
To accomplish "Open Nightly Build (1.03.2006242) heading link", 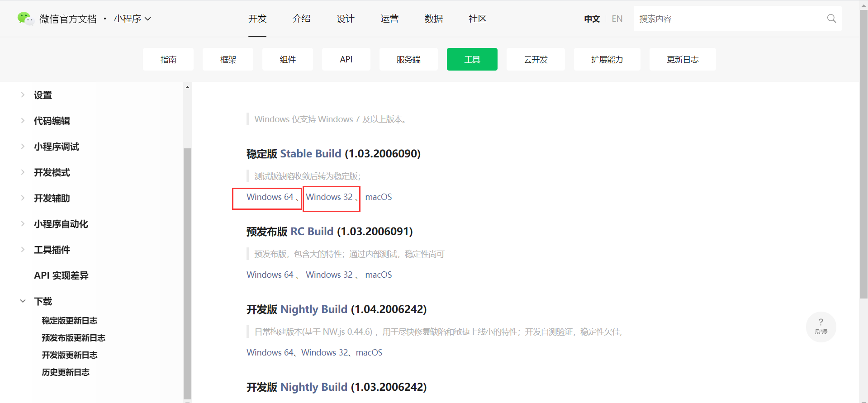I will click(314, 387).
